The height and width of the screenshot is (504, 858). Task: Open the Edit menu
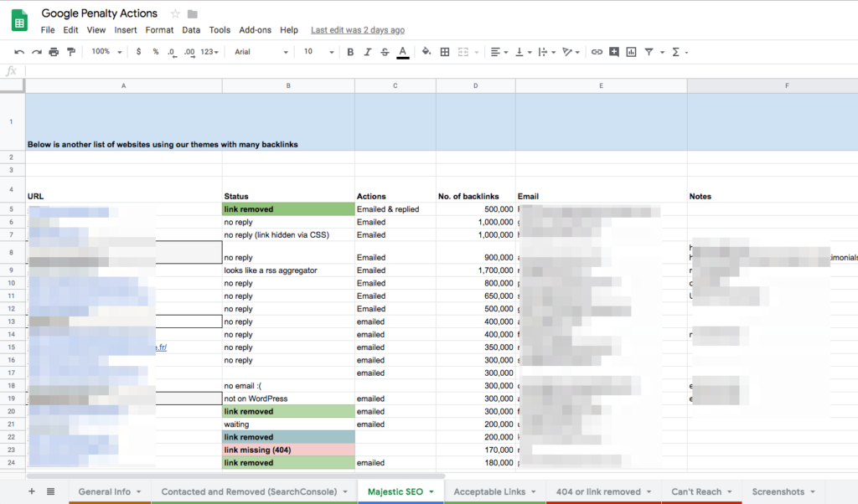70,30
